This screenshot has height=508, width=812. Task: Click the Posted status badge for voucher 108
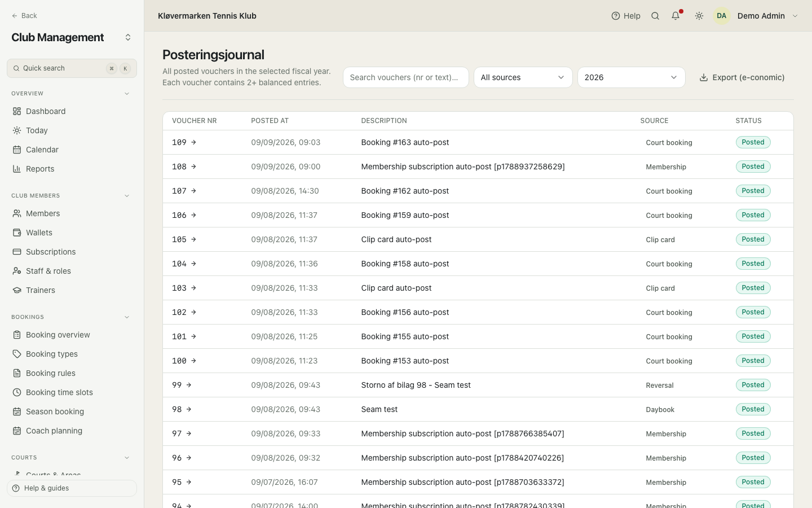[x=753, y=167]
